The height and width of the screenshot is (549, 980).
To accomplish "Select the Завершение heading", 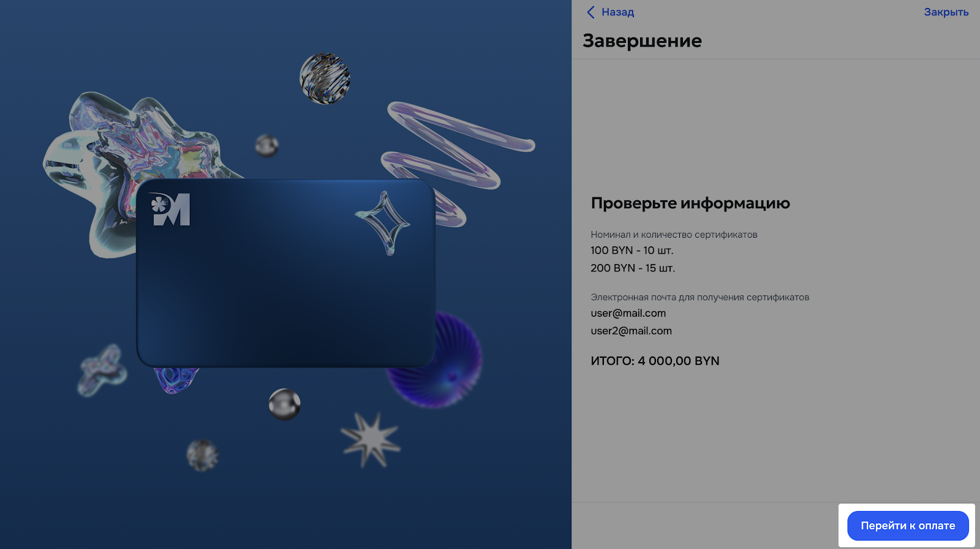I will tap(642, 41).
